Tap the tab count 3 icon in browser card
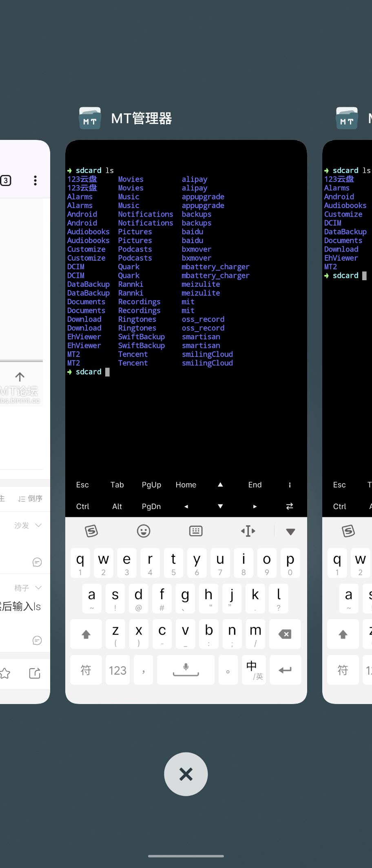This screenshot has height=868, width=372. point(6,180)
